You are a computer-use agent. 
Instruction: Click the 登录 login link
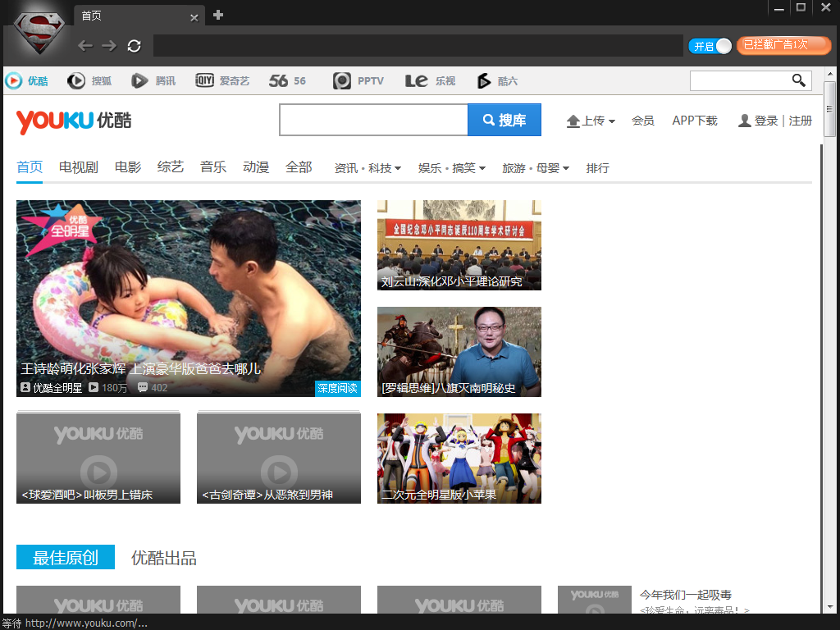[x=765, y=121]
